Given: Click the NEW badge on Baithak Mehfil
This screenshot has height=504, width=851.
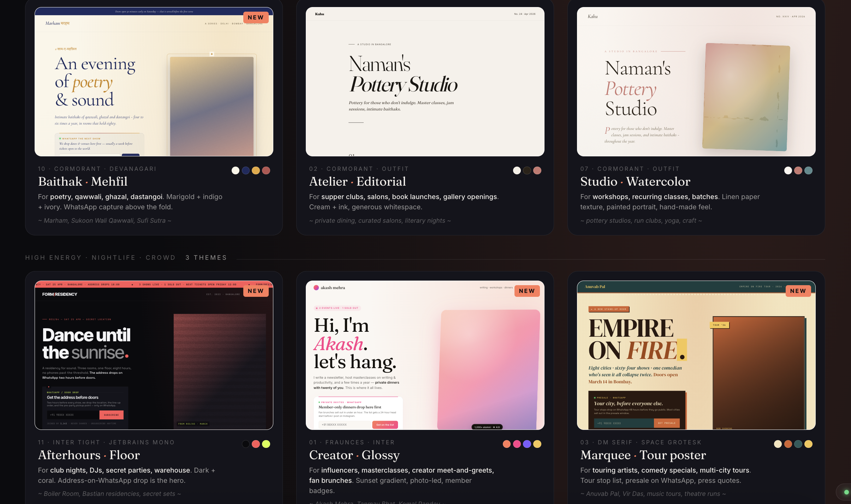Looking at the screenshot, I should pos(256,17).
